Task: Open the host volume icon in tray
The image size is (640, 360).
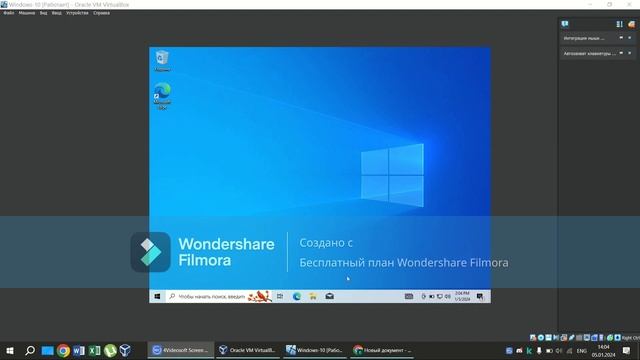Action: pyautogui.click(x=559, y=351)
